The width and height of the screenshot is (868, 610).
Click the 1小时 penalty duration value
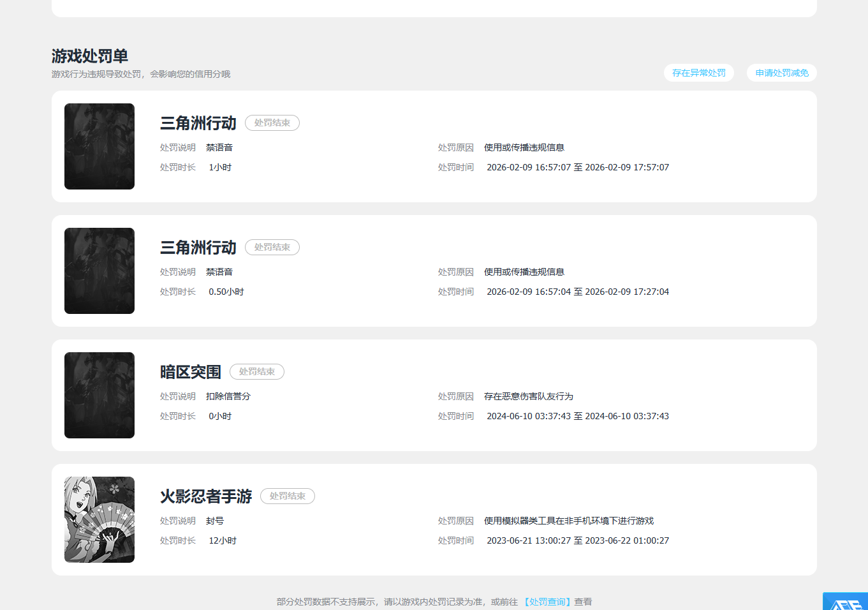point(220,167)
